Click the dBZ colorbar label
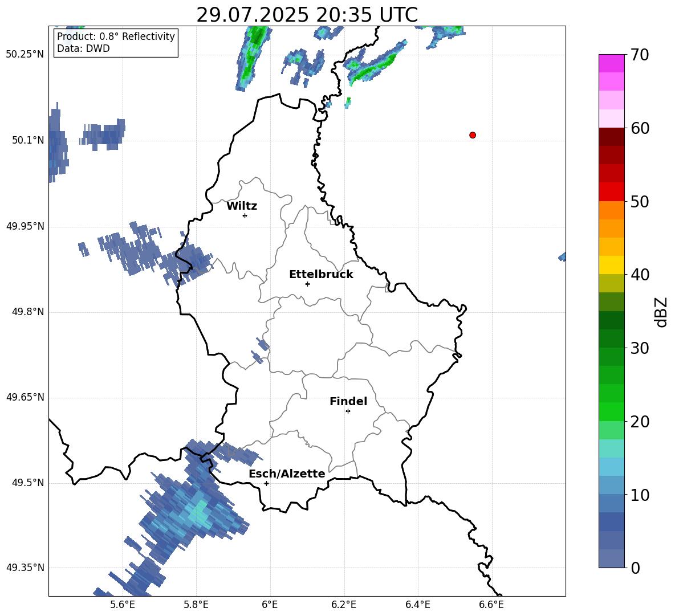Viewport: 675px width, 616px height. click(x=661, y=312)
